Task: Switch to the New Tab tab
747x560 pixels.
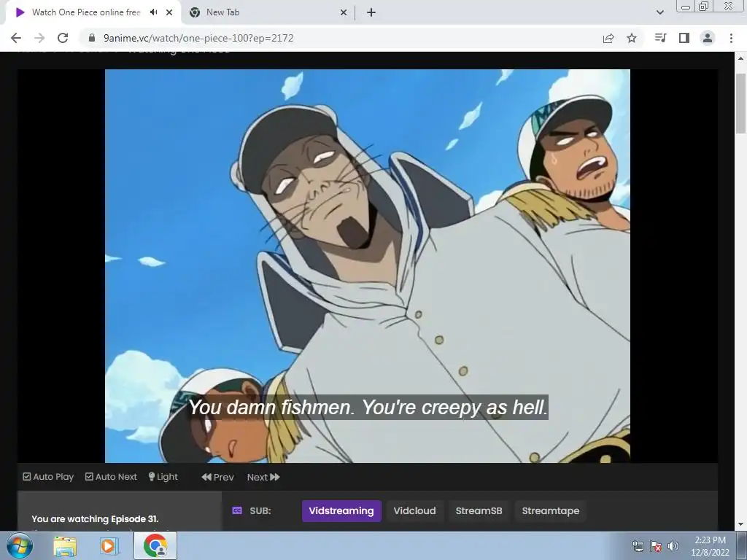Action: (268, 12)
